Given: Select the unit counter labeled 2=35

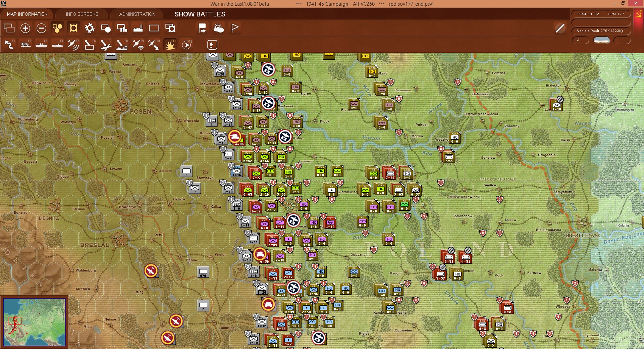Looking at the screenshot, I should click(x=263, y=88).
